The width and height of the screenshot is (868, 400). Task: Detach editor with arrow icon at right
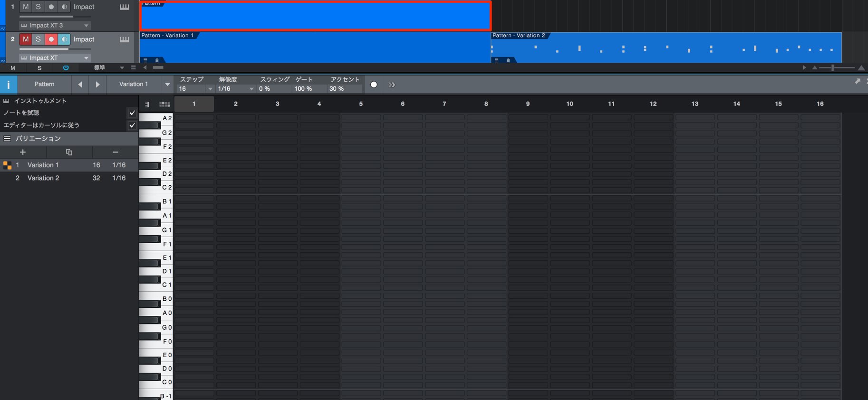(x=858, y=81)
